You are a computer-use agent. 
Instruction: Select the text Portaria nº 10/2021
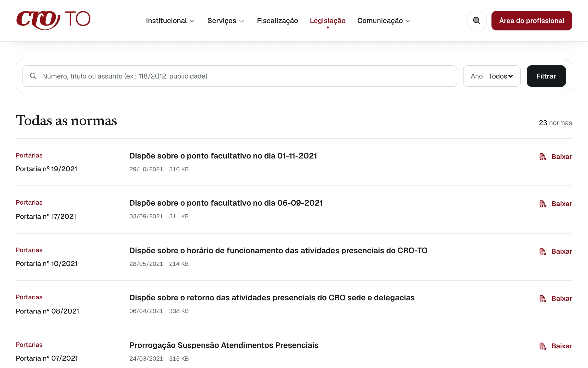click(47, 264)
